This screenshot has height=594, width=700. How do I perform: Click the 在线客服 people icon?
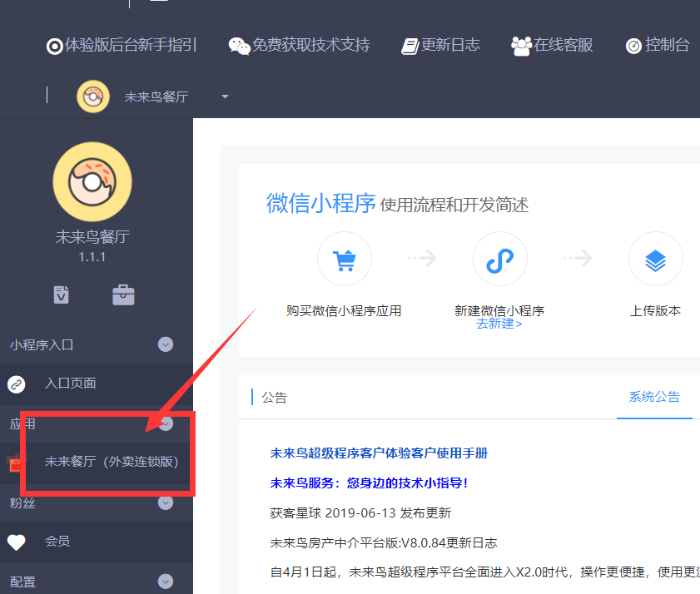521,46
